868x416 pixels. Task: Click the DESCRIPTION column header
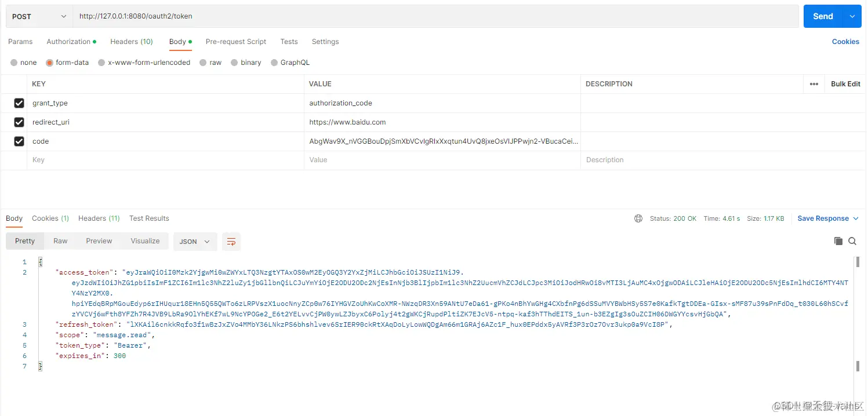609,84
